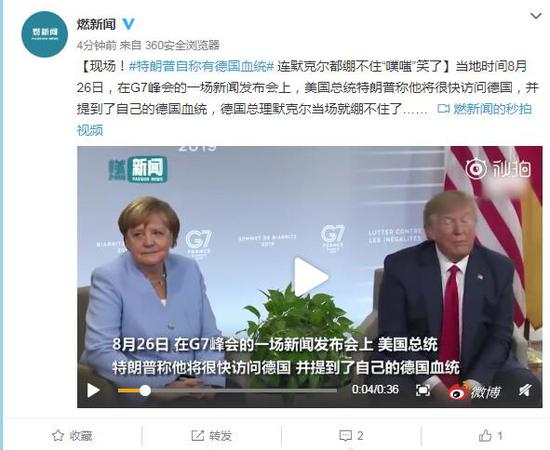Click the 燃新闻 account name
Screen dimensions: 550x450
tap(96, 24)
